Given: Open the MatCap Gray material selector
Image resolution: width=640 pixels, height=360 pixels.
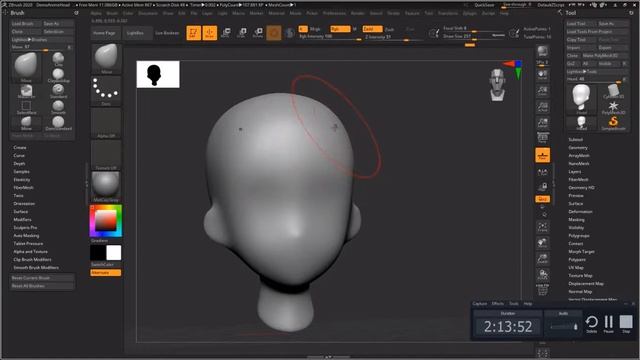Looking at the screenshot, I should point(106,187).
